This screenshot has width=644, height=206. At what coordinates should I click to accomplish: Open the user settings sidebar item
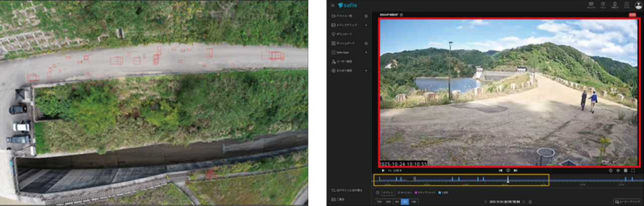click(345, 61)
